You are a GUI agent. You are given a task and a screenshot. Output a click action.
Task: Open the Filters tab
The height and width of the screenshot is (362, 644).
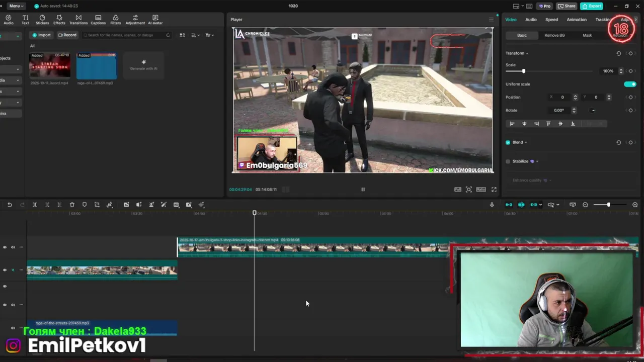tap(116, 20)
